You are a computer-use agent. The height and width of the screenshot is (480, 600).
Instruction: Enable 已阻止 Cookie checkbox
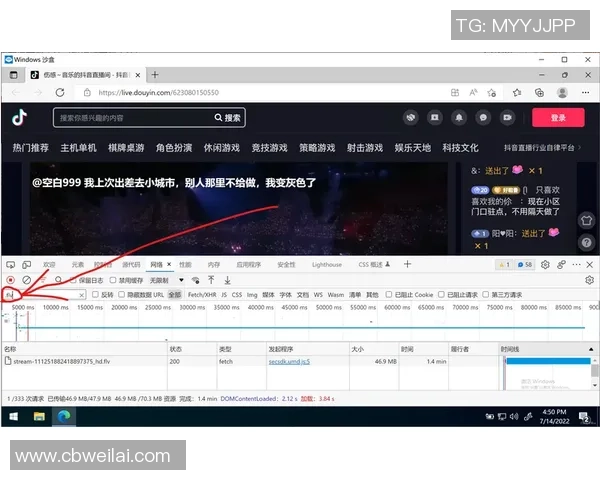point(388,294)
